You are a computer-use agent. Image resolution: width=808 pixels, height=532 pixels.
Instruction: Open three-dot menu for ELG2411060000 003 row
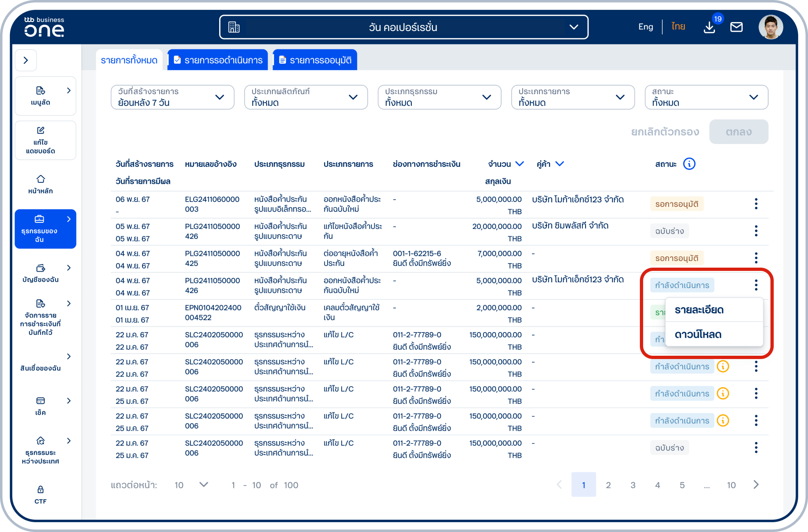(x=756, y=204)
